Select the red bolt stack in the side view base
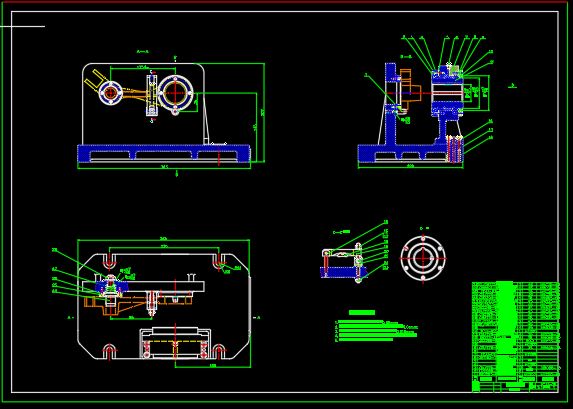This screenshot has width=573, height=409. pos(455,149)
